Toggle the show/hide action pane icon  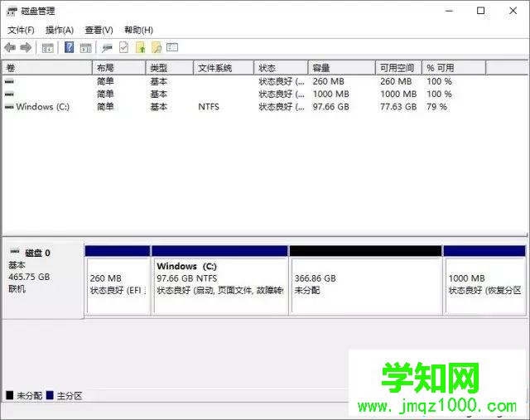pos(86,48)
